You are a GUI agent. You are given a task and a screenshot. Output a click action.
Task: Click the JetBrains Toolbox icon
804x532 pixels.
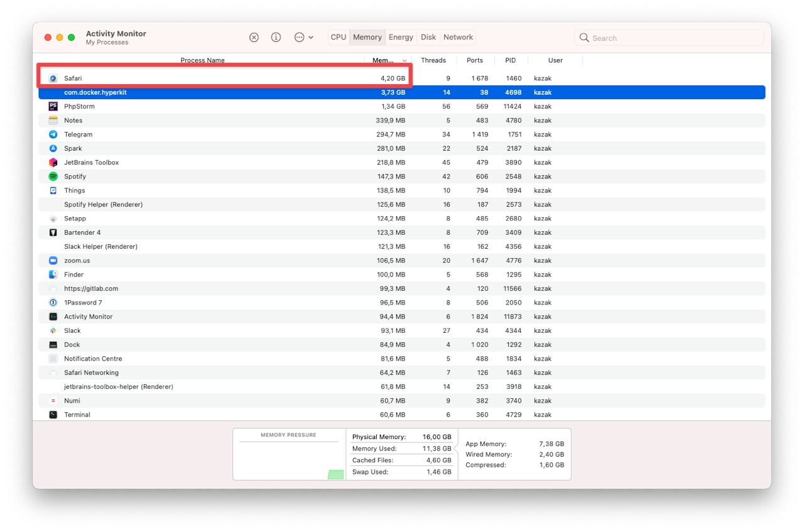[53, 163]
